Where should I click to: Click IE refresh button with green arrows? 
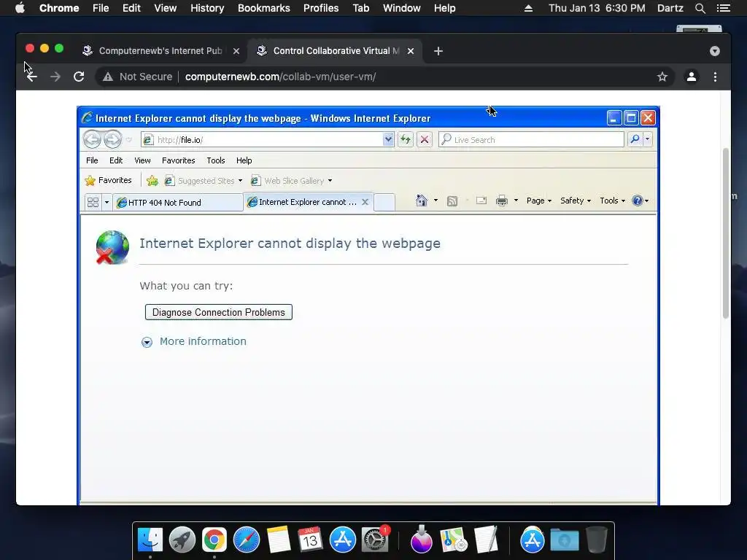coord(406,139)
